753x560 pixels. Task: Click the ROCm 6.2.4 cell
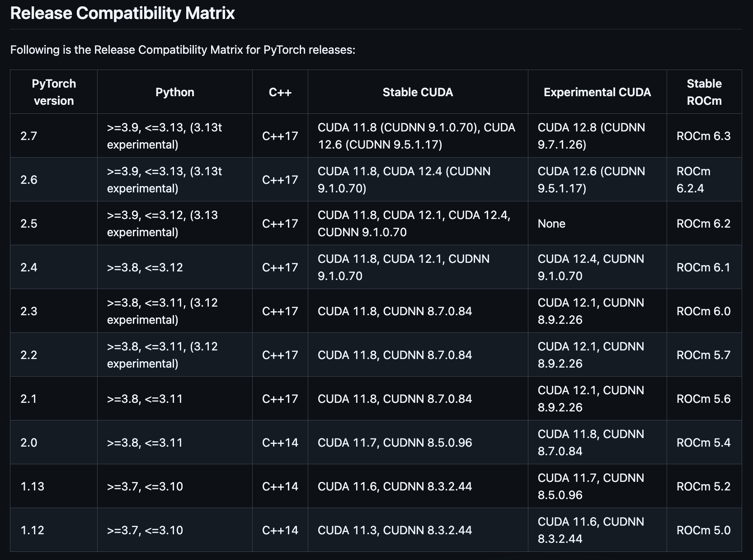704,180
